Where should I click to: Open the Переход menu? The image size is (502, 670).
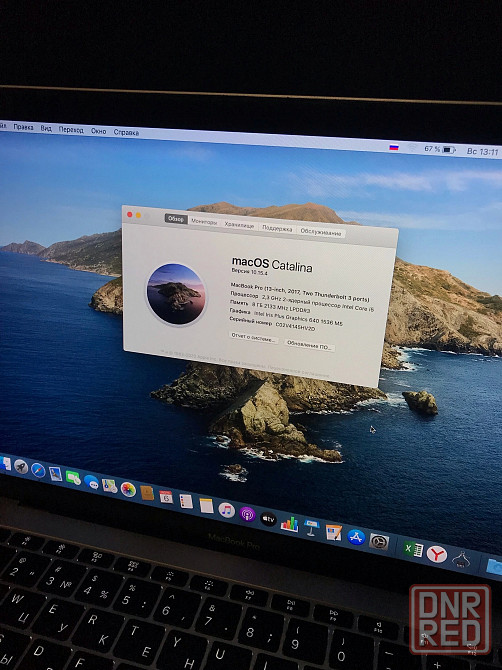click(x=71, y=130)
